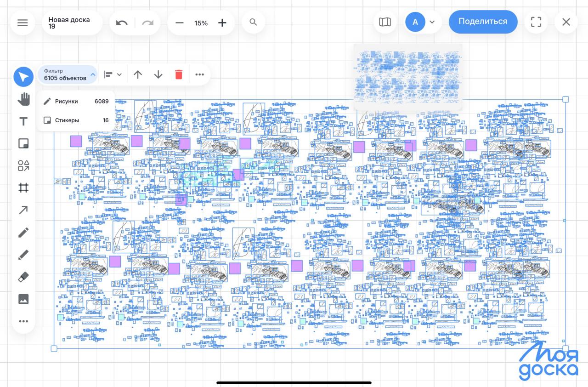Screen dimensions: 588x387
Task: Select the hand pan tool
Action: click(23, 99)
